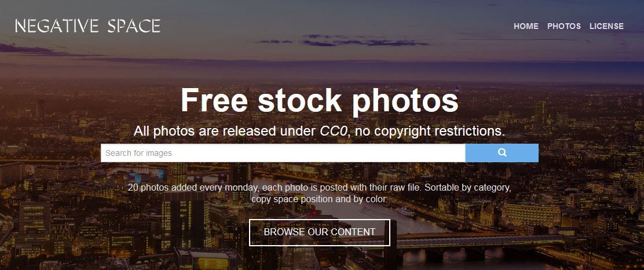Open the LICENSE page link
644x270 pixels.
click(x=606, y=26)
